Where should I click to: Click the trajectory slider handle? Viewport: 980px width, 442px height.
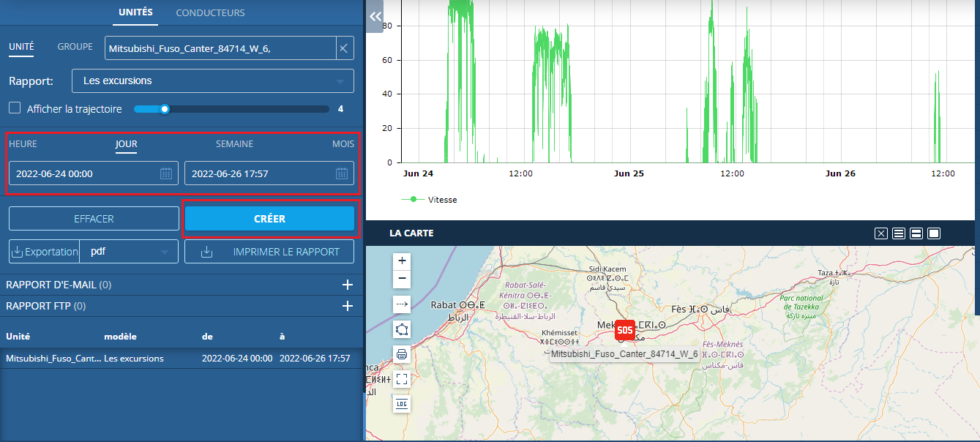(165, 109)
